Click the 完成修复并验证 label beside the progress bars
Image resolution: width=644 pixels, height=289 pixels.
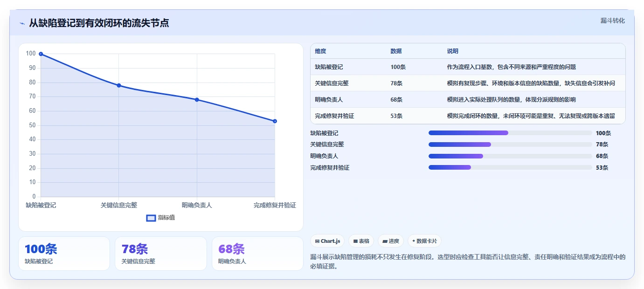pos(330,167)
